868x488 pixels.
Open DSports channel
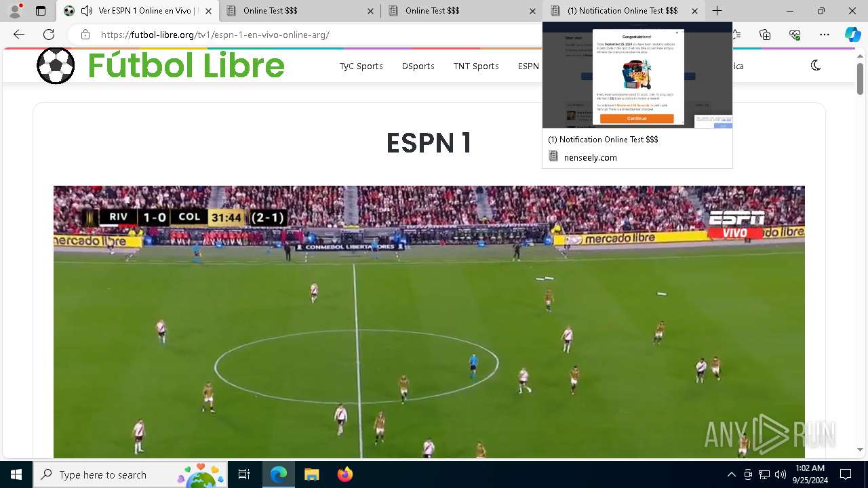click(418, 66)
